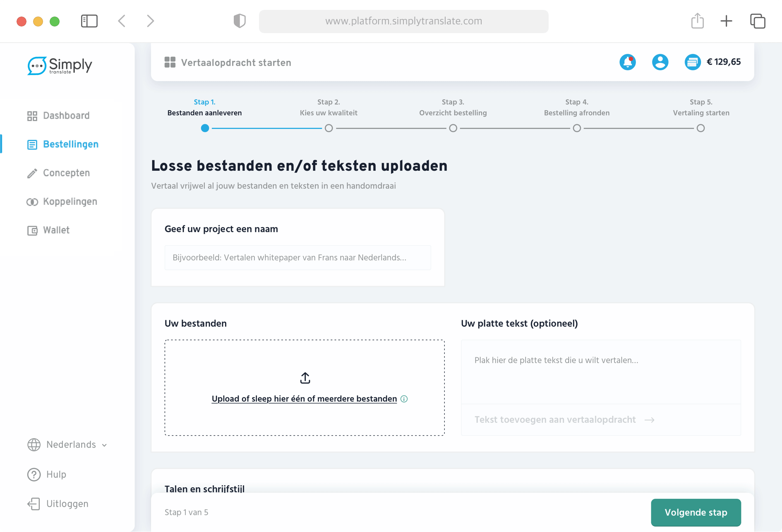Screen dimensions: 782x532
Task: Open the Dashboard grid icon
Action: 32,116
